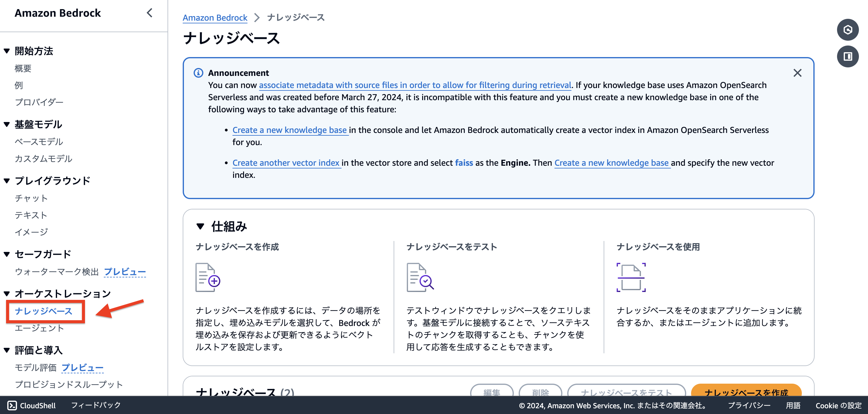The width and height of the screenshot is (868, 414).
Task: Dismiss the Announcement banner
Action: tap(798, 73)
